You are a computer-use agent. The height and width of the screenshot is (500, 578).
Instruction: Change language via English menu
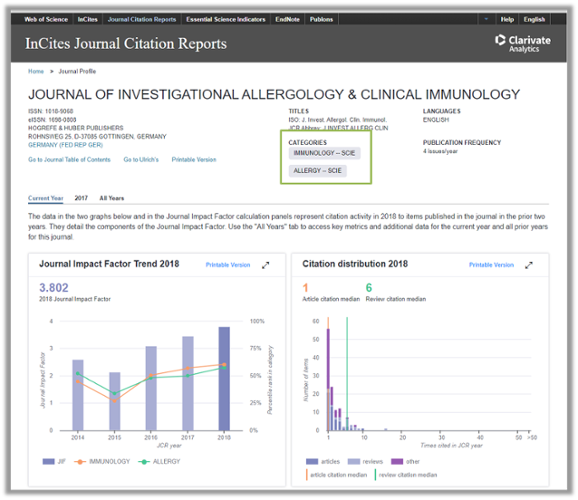[534, 19]
